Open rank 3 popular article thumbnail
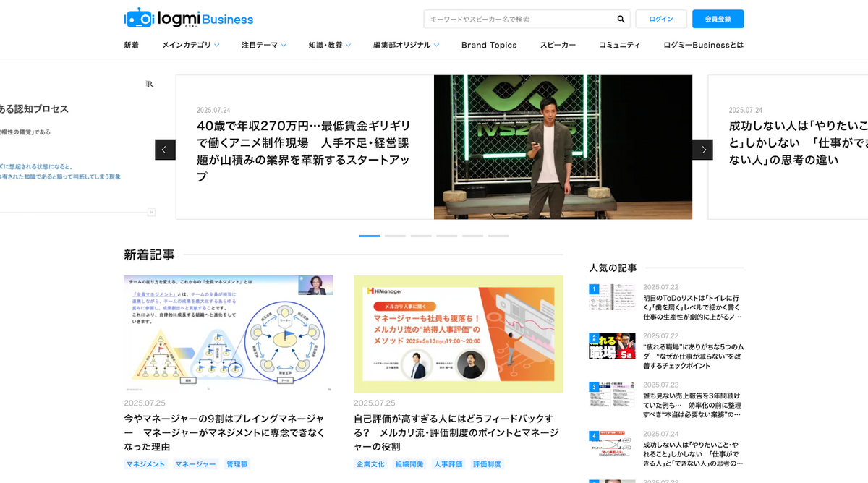 pyautogui.click(x=612, y=395)
